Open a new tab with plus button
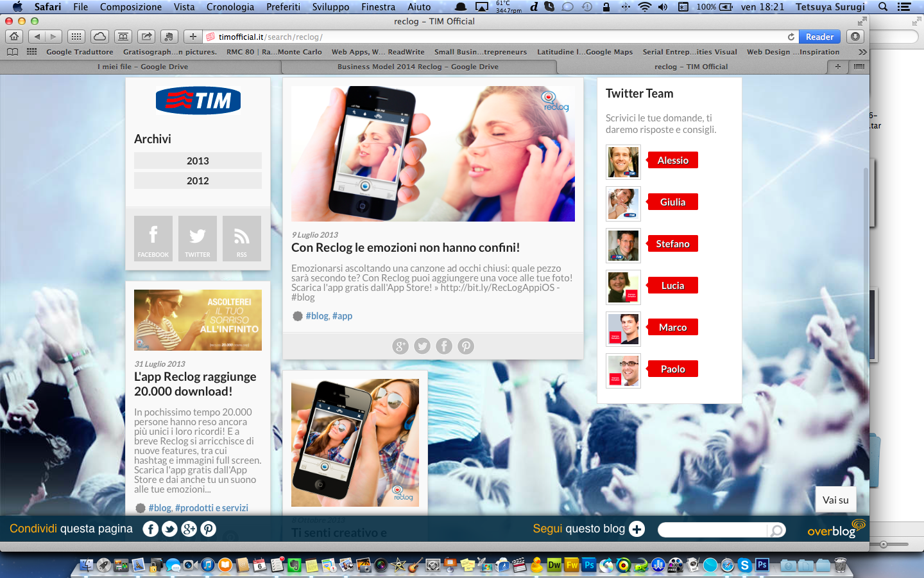 point(837,67)
